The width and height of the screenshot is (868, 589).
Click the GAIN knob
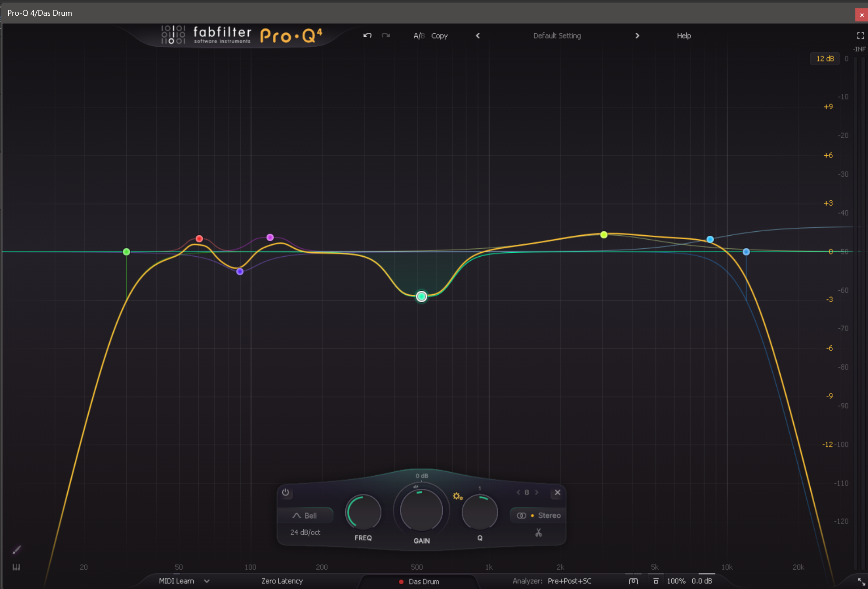(421, 511)
